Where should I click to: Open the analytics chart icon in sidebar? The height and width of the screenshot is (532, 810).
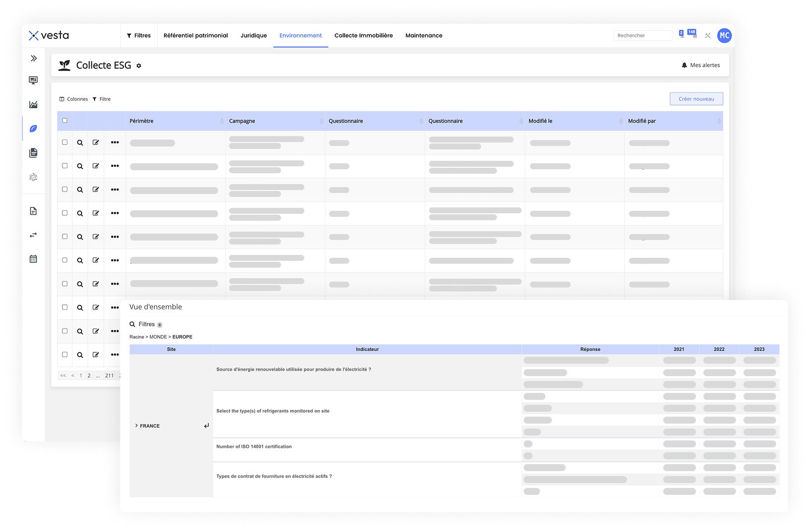tap(33, 104)
